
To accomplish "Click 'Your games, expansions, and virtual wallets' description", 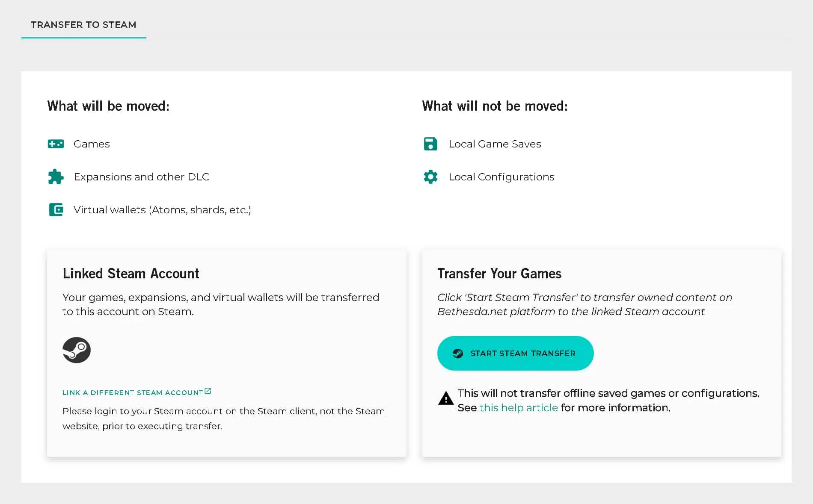I will [221, 304].
